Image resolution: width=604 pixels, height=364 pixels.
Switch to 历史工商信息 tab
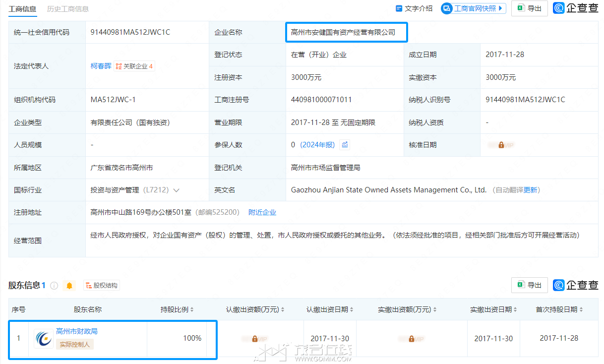pos(68,9)
